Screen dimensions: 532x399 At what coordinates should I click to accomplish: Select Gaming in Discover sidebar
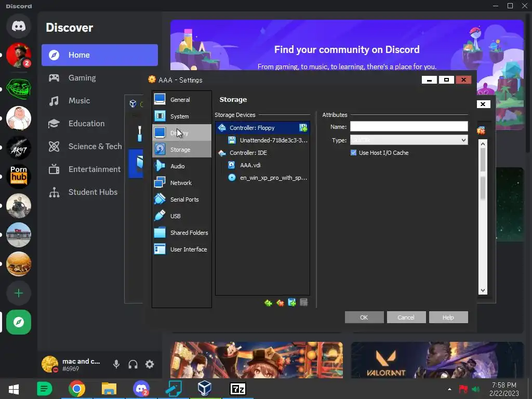82,78
